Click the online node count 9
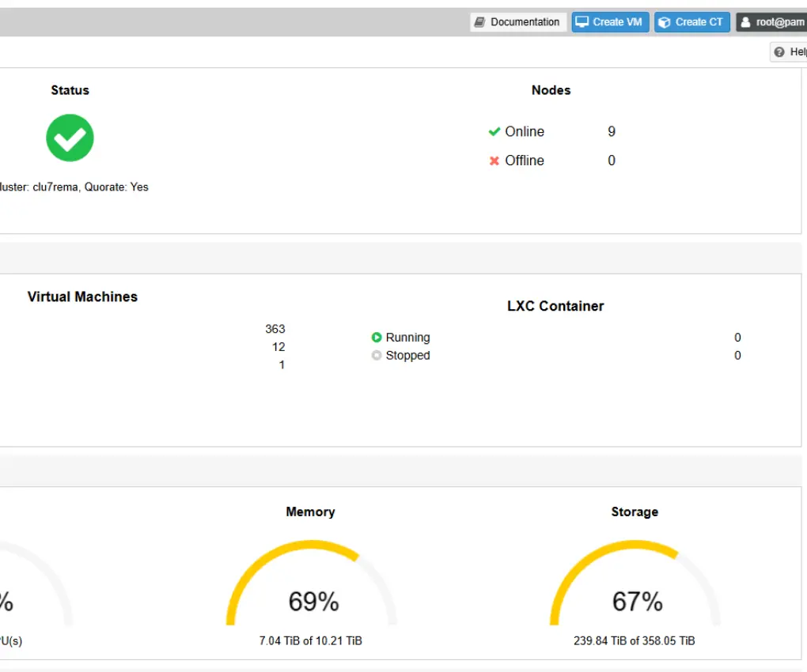807x672 pixels. [x=612, y=131]
